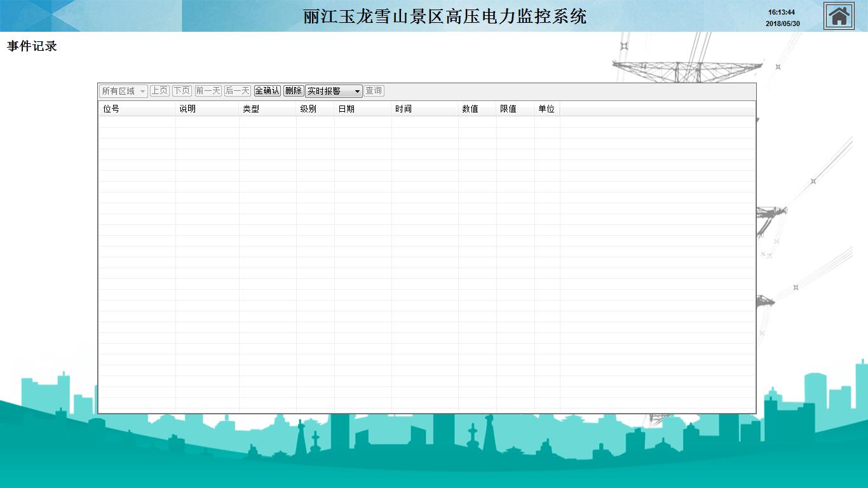Click the 单位 column header

pos(546,109)
